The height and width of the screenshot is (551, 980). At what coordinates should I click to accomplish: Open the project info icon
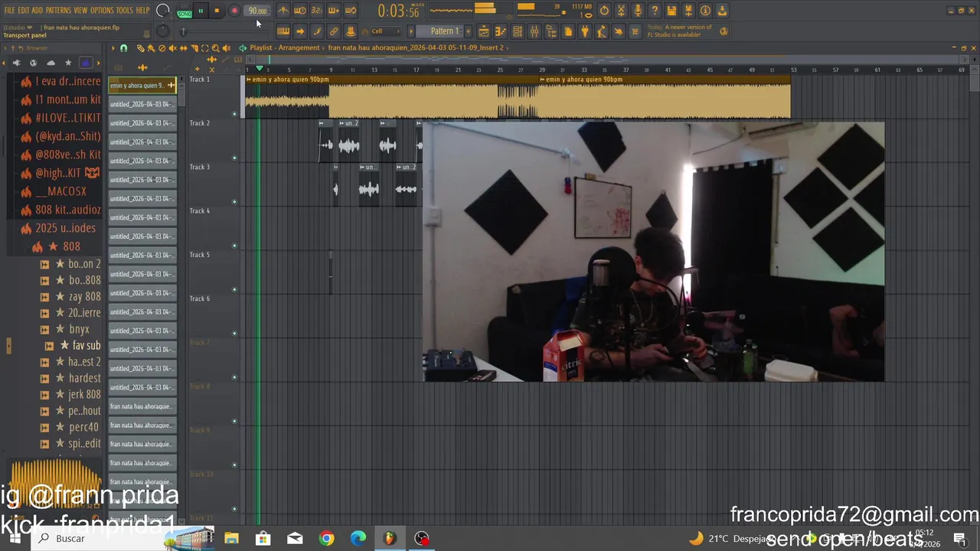point(705,11)
